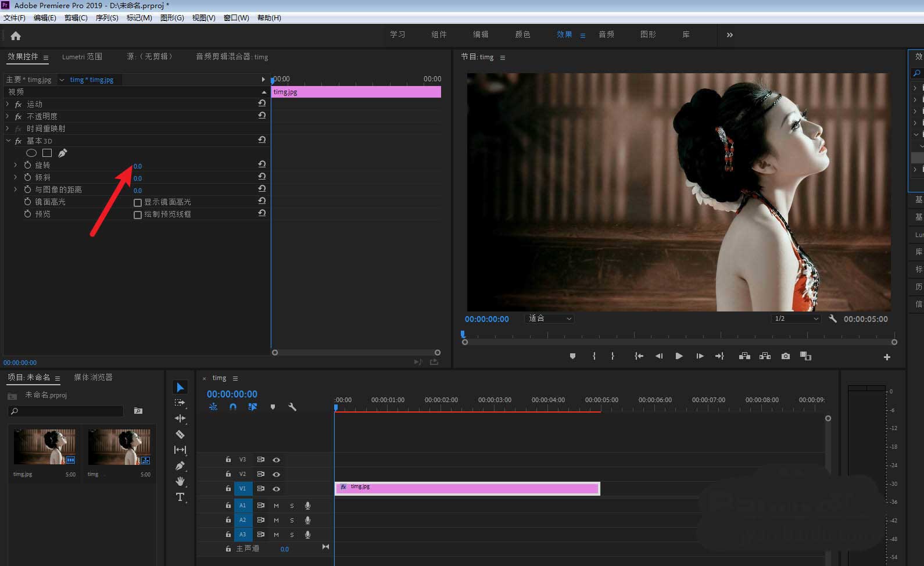
Task: Switch to the 颜色 workspace
Action: coord(522,35)
